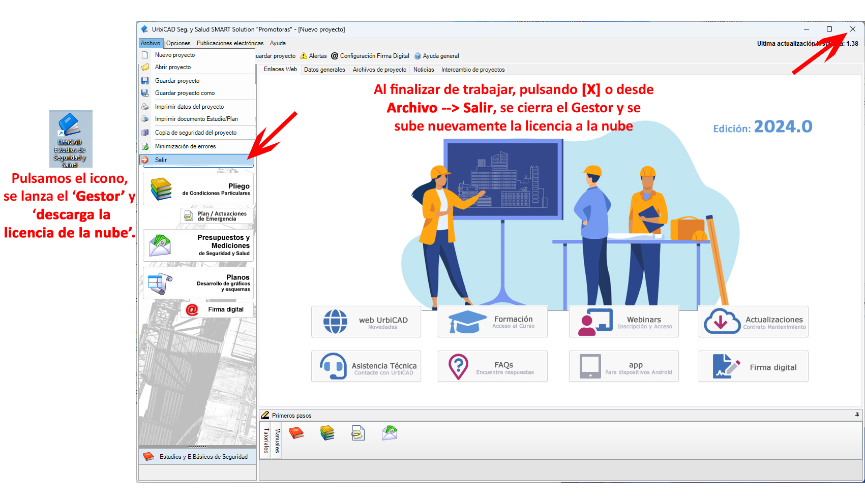Select Minimización de errores entry
Viewport: 865px width, 504px height.
click(197, 146)
